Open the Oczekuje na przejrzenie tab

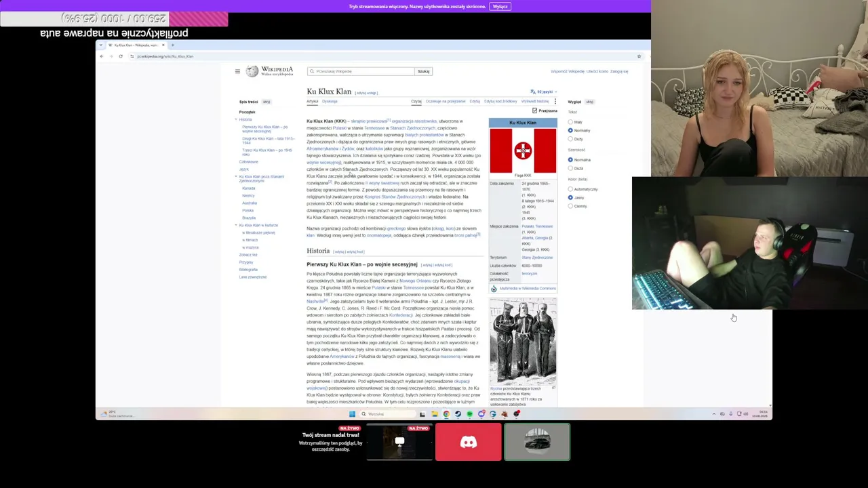[446, 102]
